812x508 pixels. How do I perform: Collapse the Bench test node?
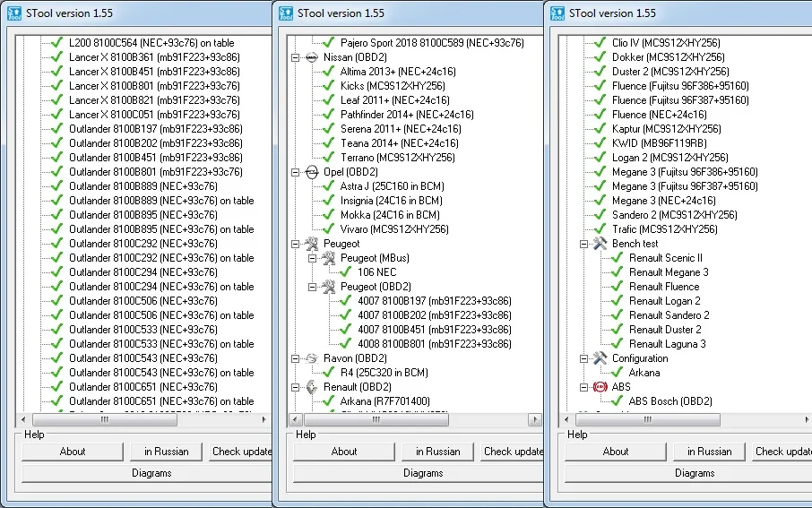tap(583, 244)
